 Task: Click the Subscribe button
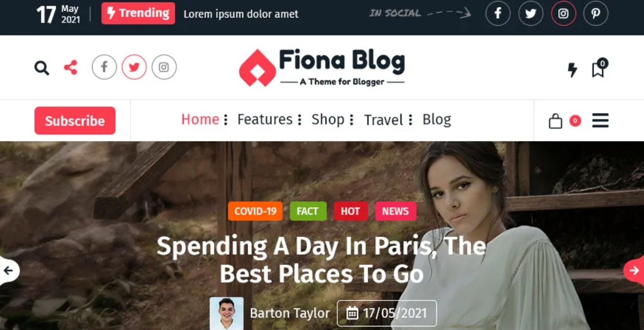[x=75, y=120]
